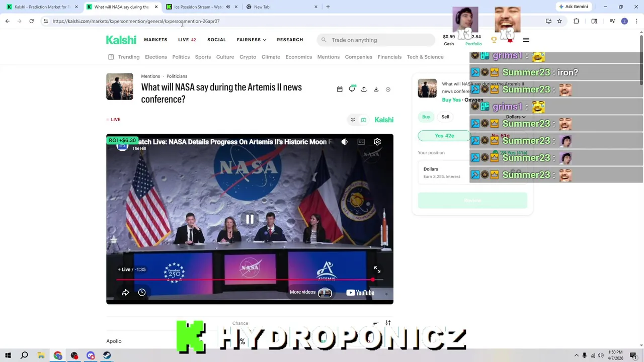
Task: Open the Kalshi home logo
Action: tap(121, 40)
